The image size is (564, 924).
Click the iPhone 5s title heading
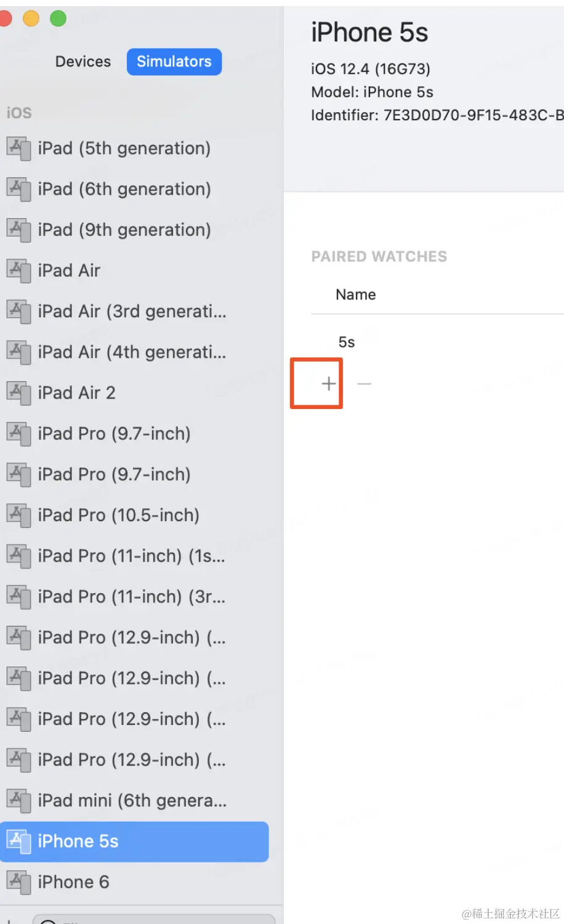pyautogui.click(x=369, y=33)
